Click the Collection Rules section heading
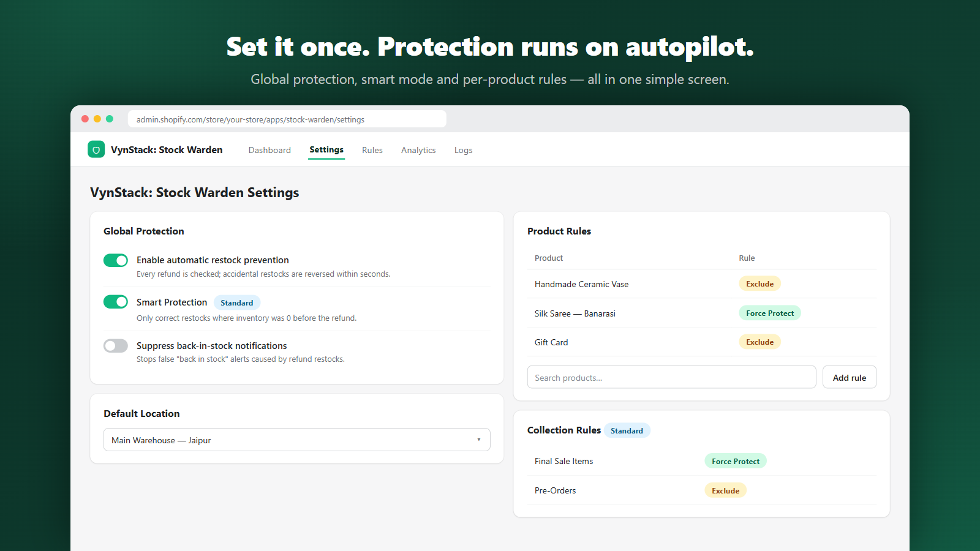 click(564, 430)
